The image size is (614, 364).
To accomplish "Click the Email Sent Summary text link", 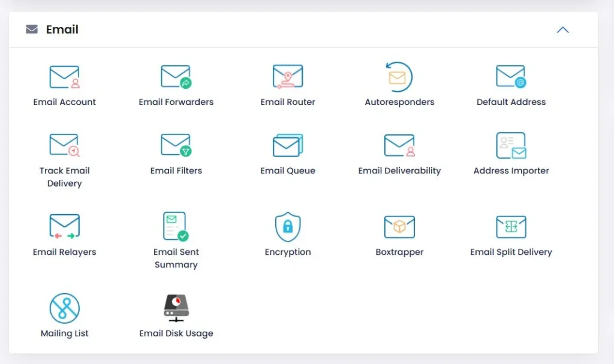I will [x=176, y=258].
